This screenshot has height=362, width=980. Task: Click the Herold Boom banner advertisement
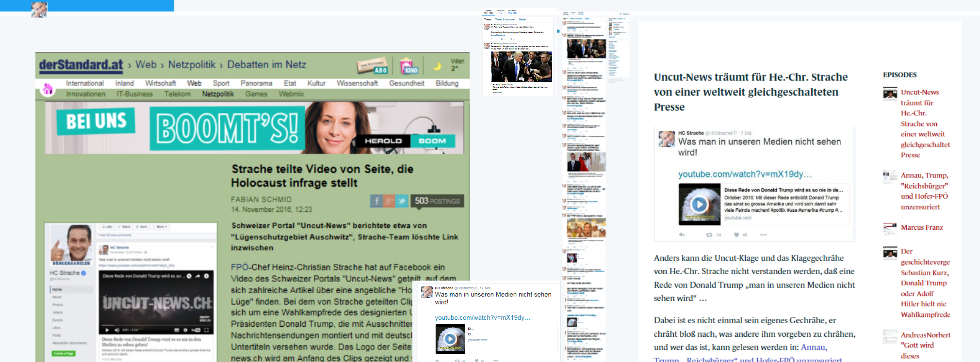254,127
